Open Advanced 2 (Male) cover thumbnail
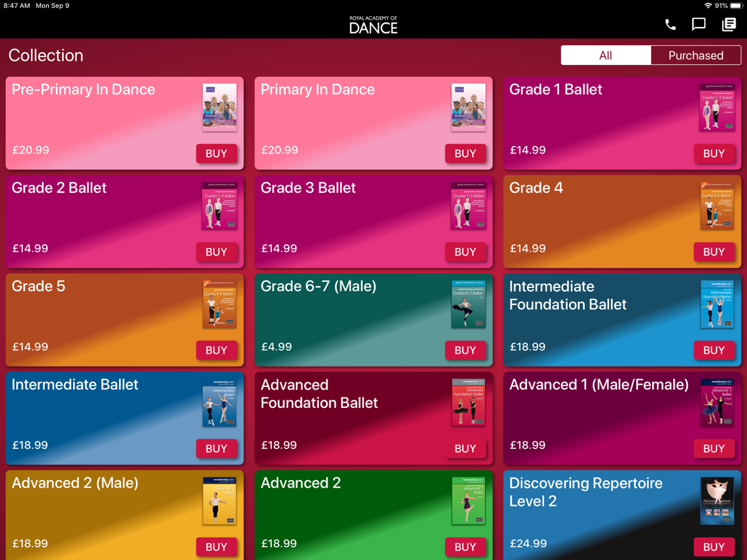Screen dimensions: 747x560 (220, 501)
